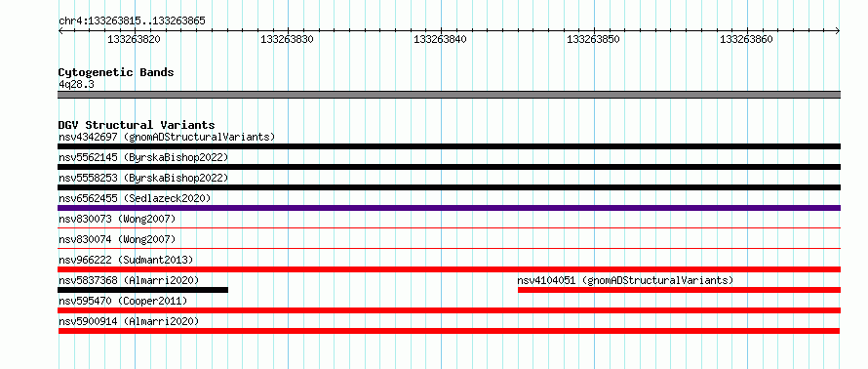Click the chr4:133263815..133263865 region label

[x=132, y=21]
